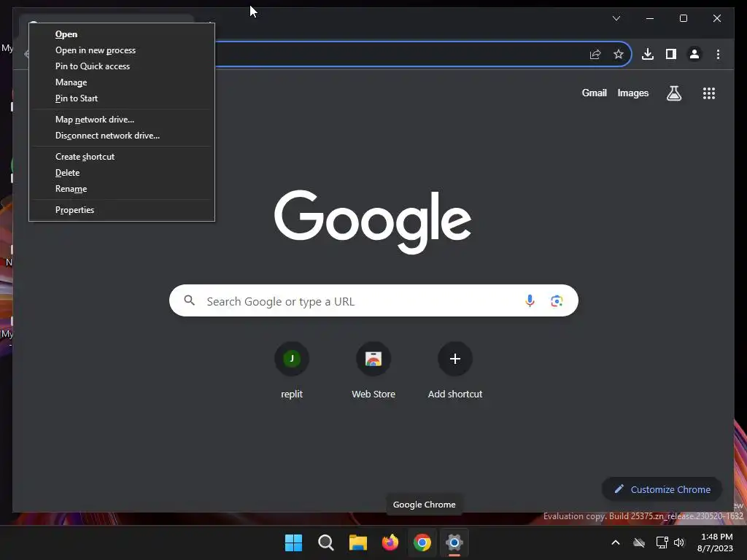The height and width of the screenshot is (560, 747).
Task: Click the Search Google or type a URL box
Action: tap(373, 300)
